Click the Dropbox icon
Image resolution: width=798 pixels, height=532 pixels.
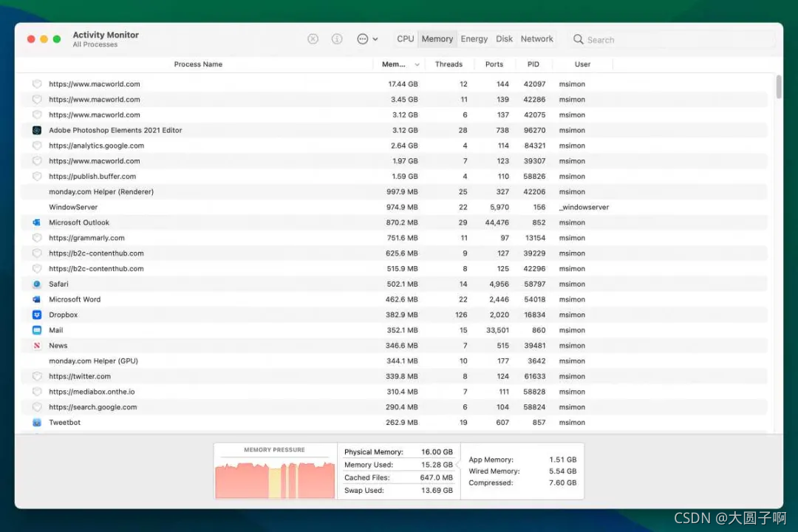click(37, 315)
